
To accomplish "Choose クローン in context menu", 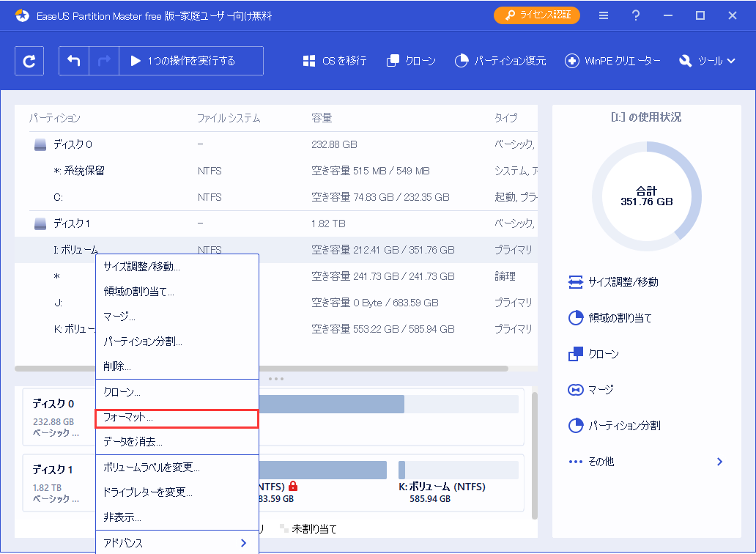I will coord(177,392).
